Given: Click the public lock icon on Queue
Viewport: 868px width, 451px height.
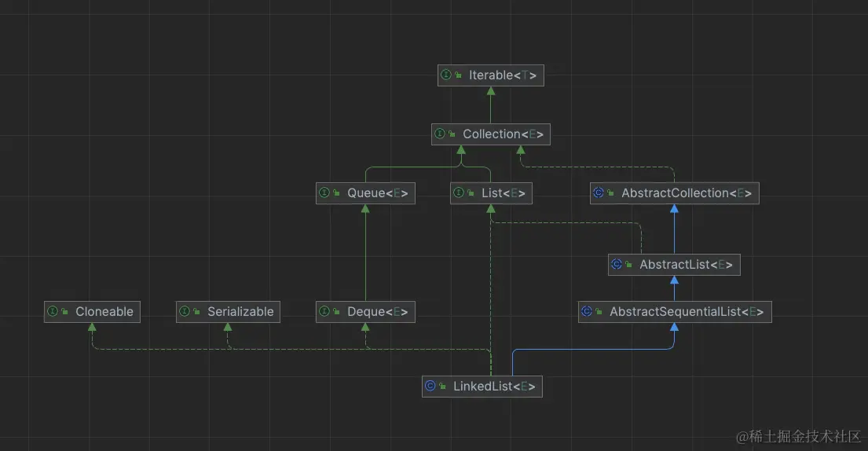Looking at the screenshot, I should coord(336,193).
